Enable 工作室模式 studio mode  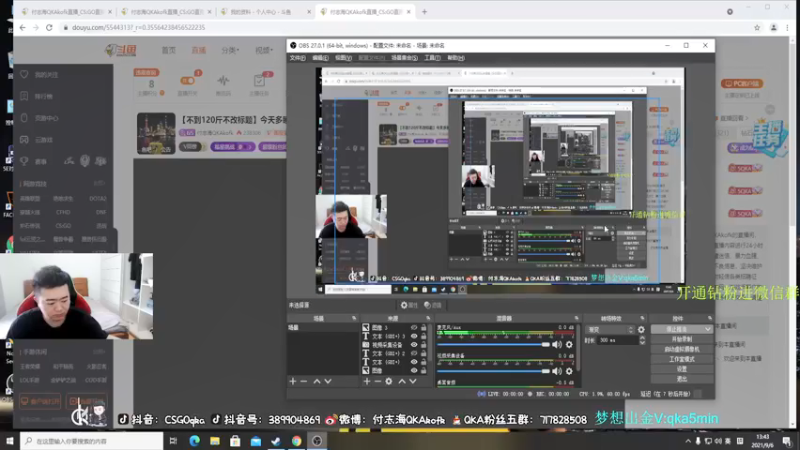click(x=682, y=359)
